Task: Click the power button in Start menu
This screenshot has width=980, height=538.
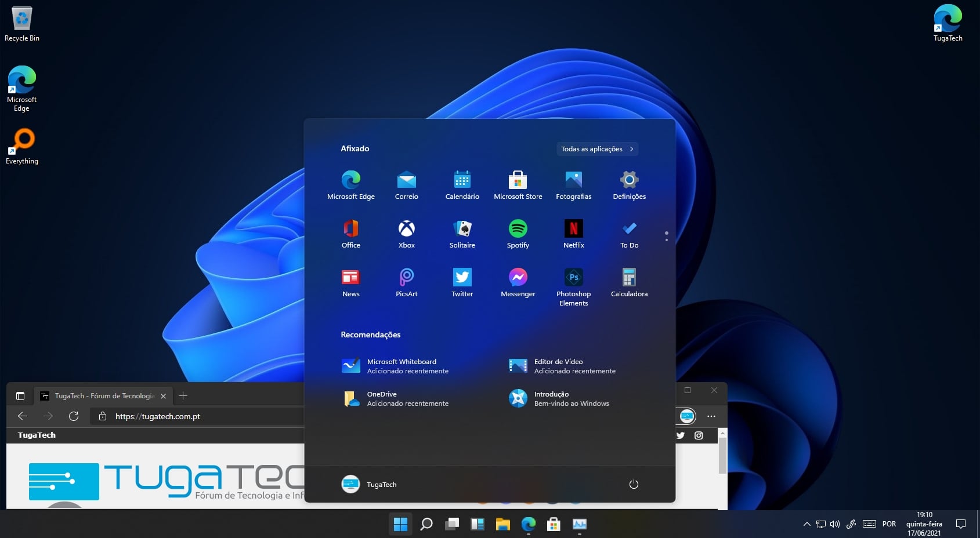Action: tap(634, 484)
